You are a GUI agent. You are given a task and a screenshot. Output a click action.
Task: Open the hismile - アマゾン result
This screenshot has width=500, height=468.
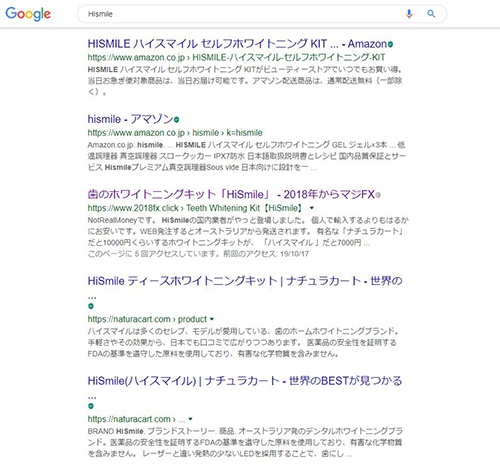point(130,119)
